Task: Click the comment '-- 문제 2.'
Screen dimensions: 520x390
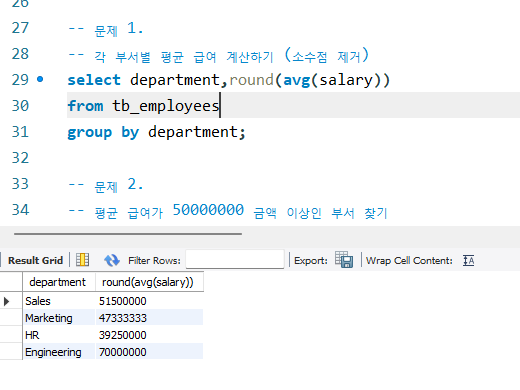Action: click(x=106, y=185)
